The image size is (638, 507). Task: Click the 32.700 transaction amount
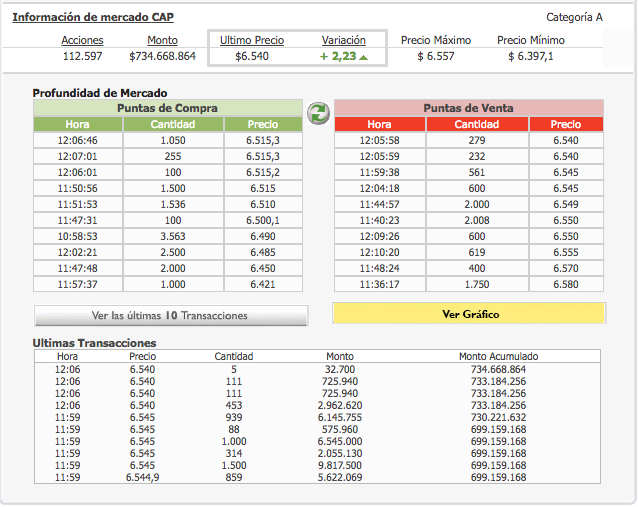pyautogui.click(x=340, y=369)
